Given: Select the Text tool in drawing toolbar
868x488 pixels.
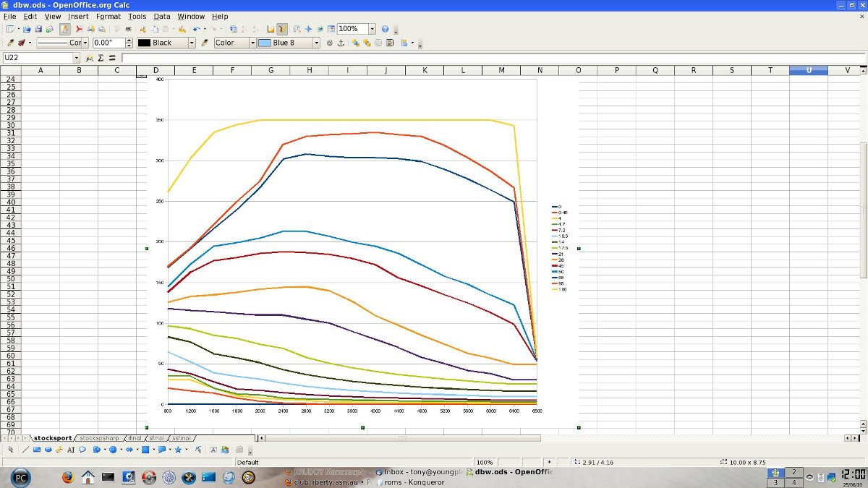Looking at the screenshot, I should pyautogui.click(x=71, y=450).
